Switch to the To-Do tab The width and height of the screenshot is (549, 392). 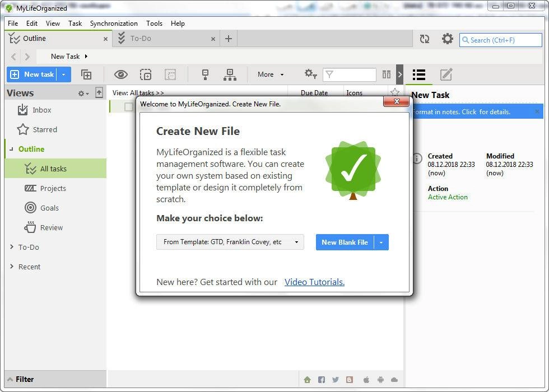[165, 39]
